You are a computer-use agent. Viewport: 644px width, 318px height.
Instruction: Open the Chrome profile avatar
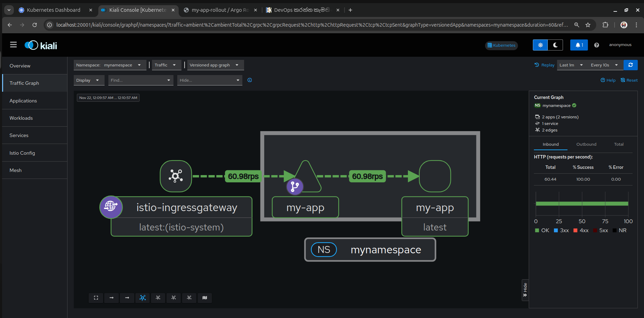(x=624, y=25)
